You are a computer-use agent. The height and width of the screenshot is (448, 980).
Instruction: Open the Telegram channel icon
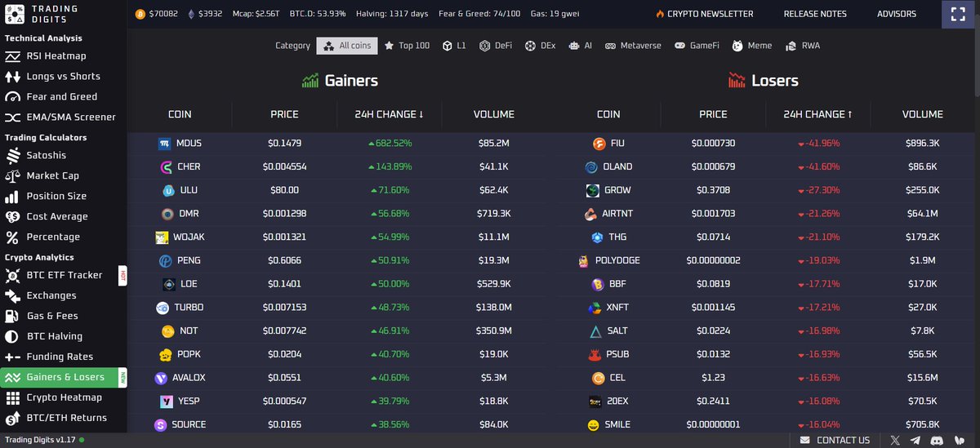[x=917, y=440]
